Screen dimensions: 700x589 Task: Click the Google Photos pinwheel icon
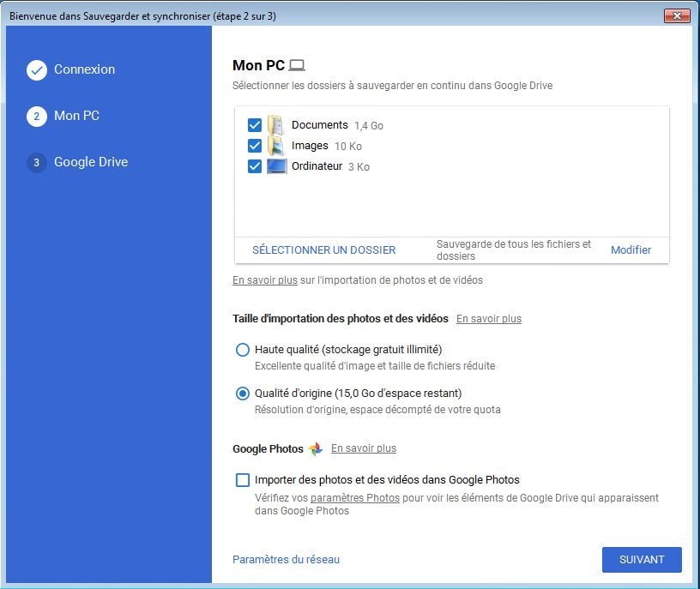coord(316,449)
